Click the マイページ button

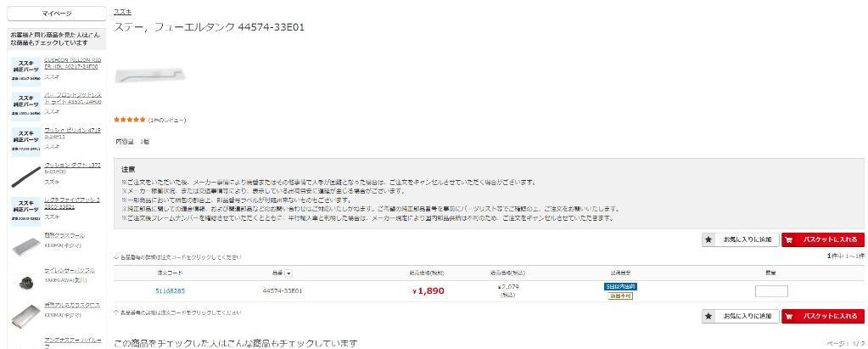[x=57, y=14]
